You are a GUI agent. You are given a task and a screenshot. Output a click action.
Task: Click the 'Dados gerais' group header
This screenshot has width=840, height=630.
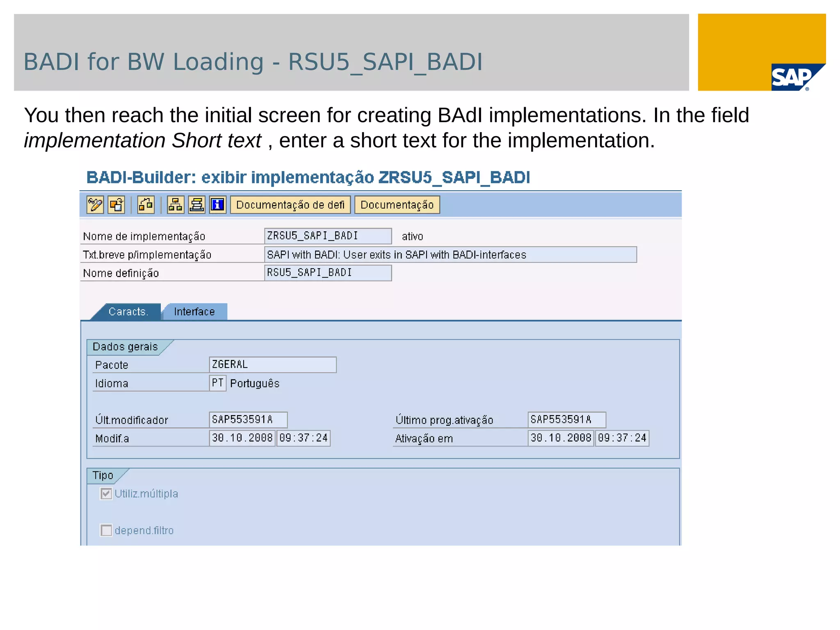coord(125,347)
